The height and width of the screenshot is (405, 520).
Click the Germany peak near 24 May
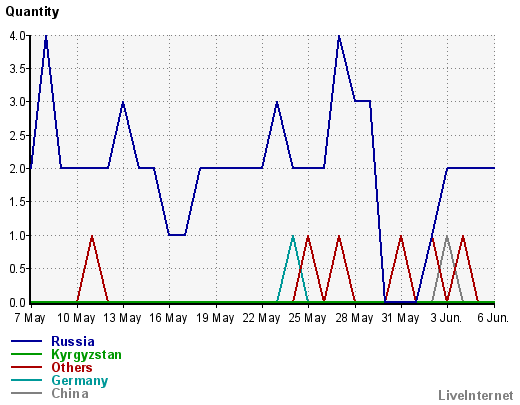(x=293, y=236)
